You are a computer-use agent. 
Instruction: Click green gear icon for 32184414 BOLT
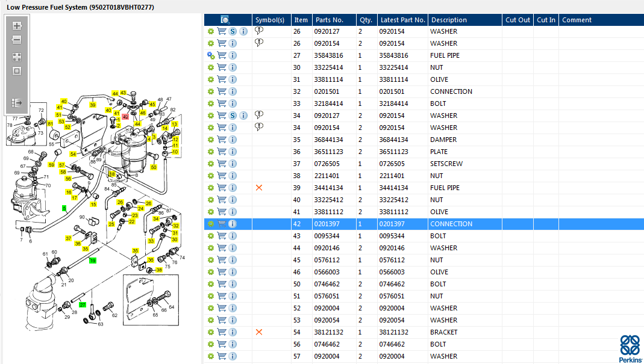(x=211, y=103)
